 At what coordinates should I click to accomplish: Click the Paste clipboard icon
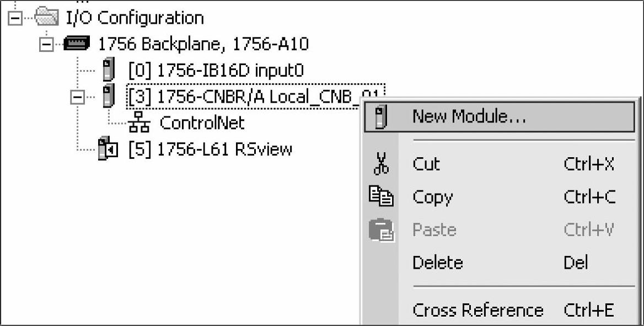[x=382, y=229]
